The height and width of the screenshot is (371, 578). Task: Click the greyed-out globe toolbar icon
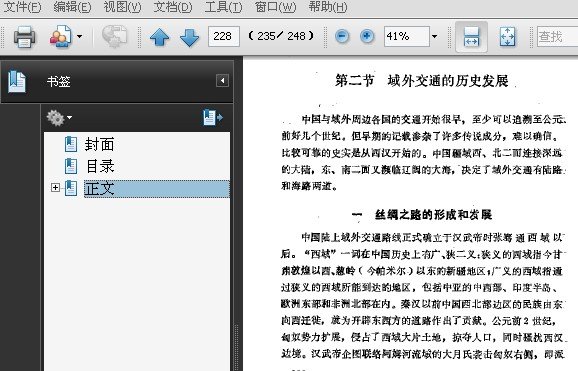pyautogui.click(x=114, y=37)
